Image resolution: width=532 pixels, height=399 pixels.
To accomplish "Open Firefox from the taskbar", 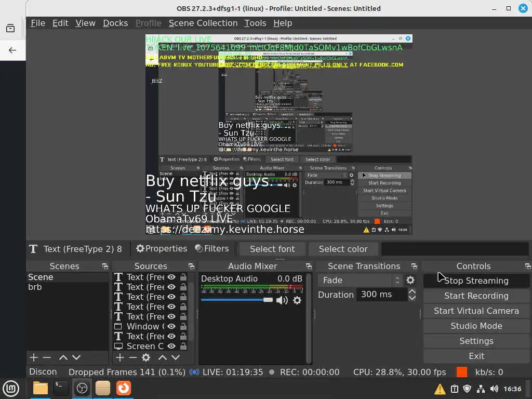I will 124,388.
